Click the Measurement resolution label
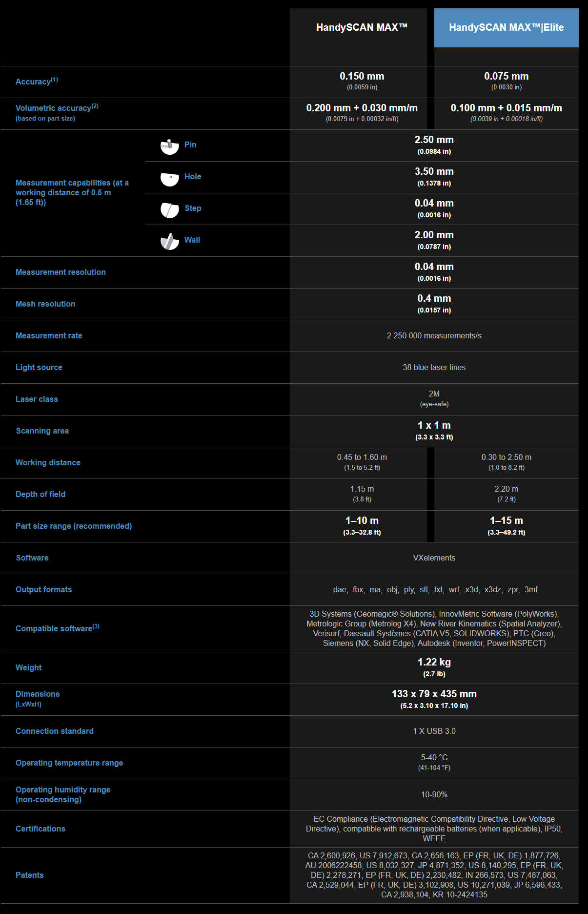The height and width of the screenshot is (914, 588). [x=61, y=272]
